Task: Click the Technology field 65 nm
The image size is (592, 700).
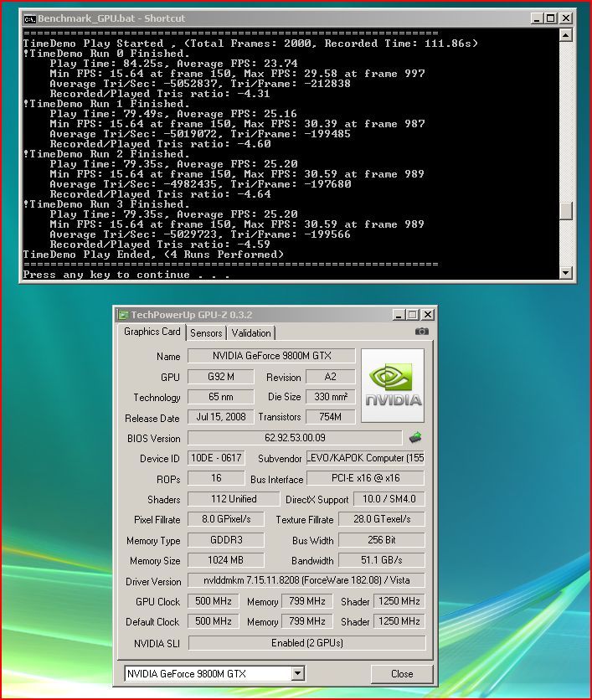Action: point(221,397)
